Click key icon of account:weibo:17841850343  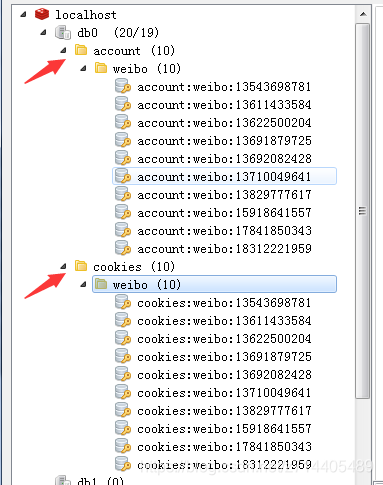point(123,230)
